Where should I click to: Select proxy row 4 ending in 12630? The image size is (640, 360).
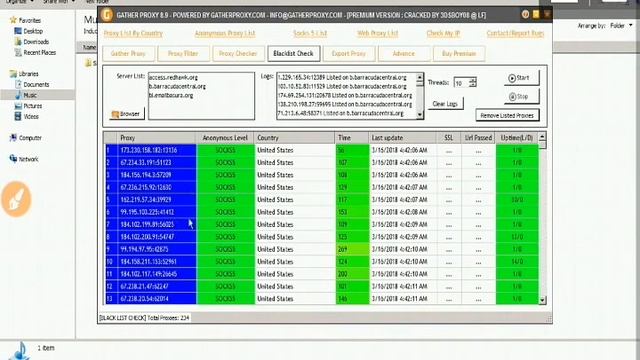(x=322, y=187)
